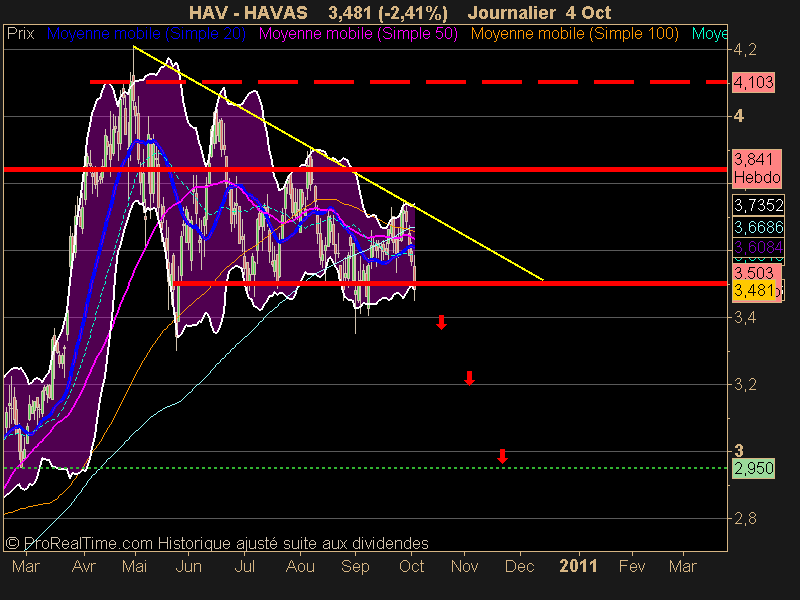Viewport: 800px width, 600px height.
Task: Select the green 2,950 target price tag
Action: coord(753,468)
